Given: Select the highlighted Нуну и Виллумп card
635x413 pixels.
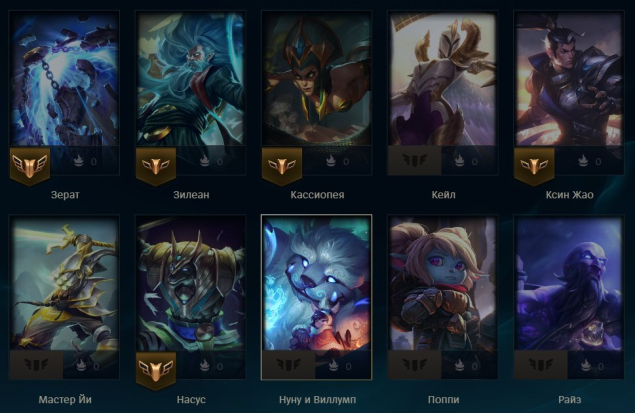Looking at the screenshot, I should tap(317, 297).
